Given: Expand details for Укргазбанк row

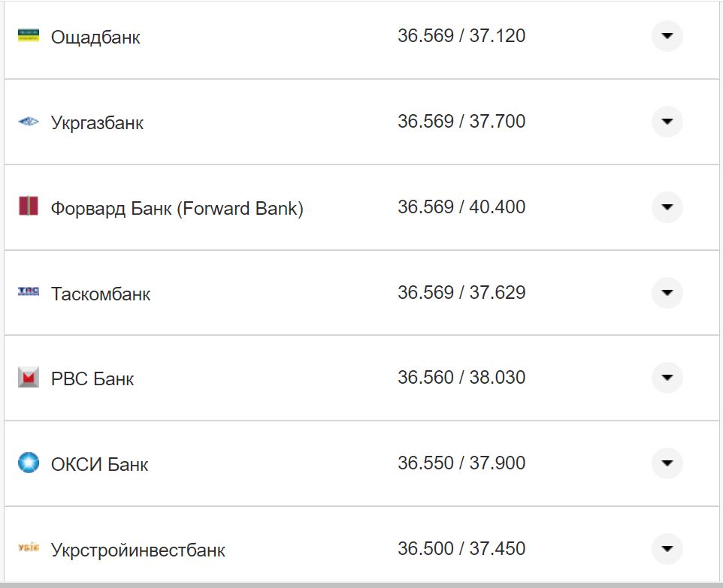Looking at the screenshot, I should click(x=667, y=121).
